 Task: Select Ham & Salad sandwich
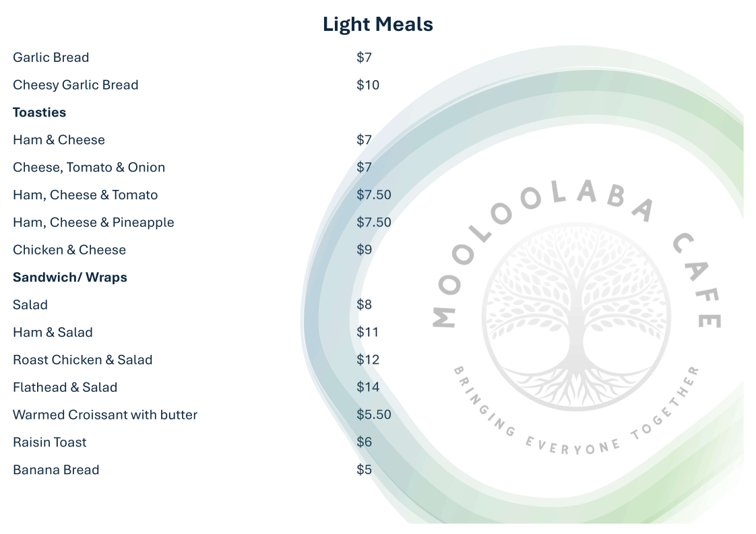[x=53, y=333]
